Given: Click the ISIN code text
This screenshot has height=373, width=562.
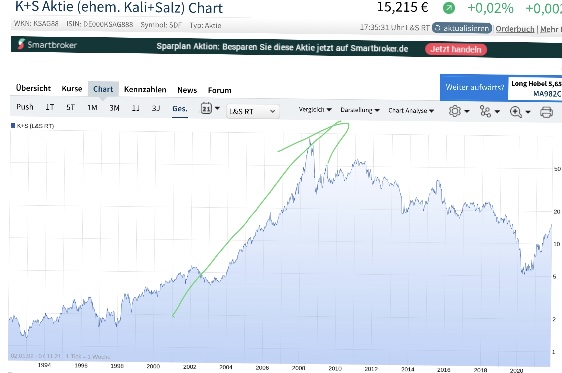Looking at the screenshot, I should 100,24.
